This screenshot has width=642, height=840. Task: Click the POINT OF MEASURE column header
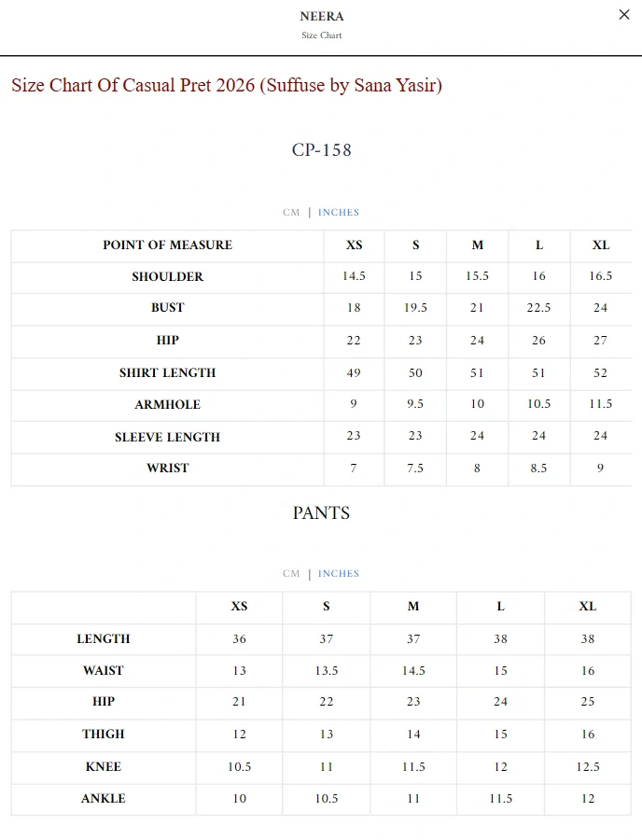click(167, 245)
